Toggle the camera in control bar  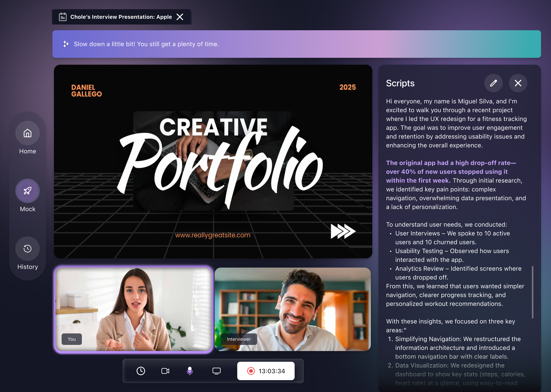[x=165, y=371]
